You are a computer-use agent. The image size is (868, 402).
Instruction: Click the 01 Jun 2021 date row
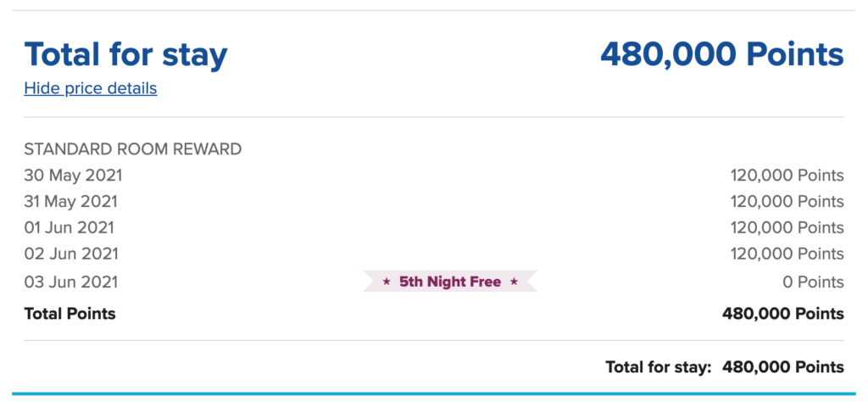tap(434, 227)
